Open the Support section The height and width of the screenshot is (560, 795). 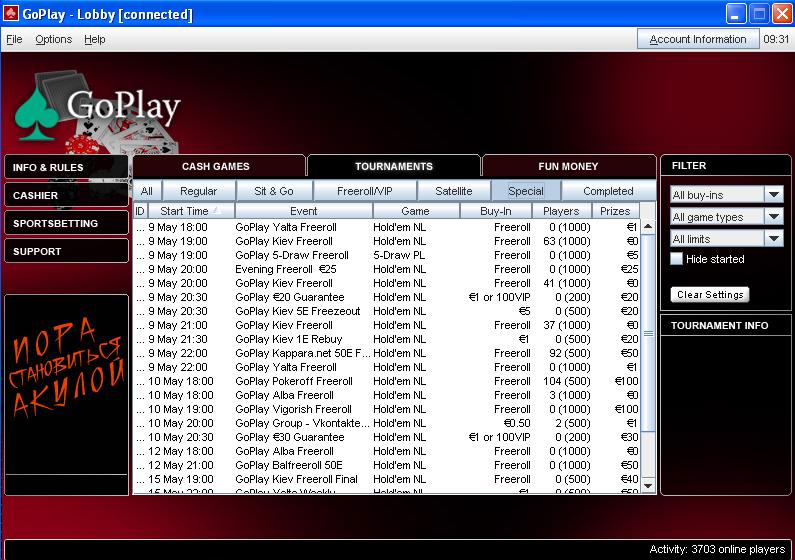click(66, 251)
